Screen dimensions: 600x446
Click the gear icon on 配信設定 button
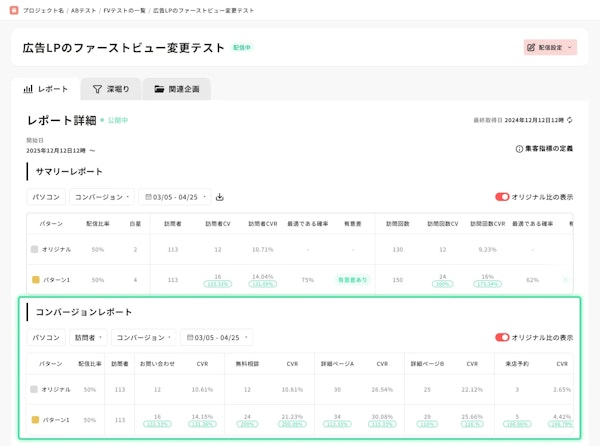click(x=531, y=47)
